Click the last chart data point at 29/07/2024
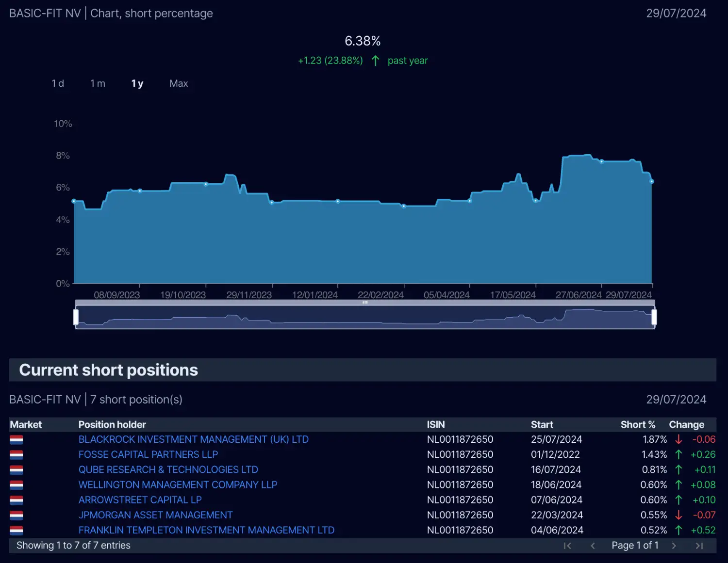728x563 pixels. [652, 181]
